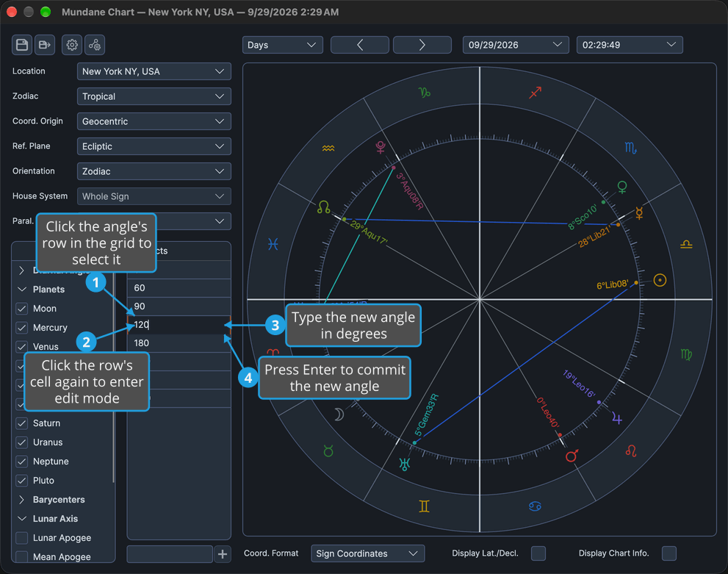The image size is (728, 574).
Task: Click the export chart icon
Action: (x=45, y=45)
